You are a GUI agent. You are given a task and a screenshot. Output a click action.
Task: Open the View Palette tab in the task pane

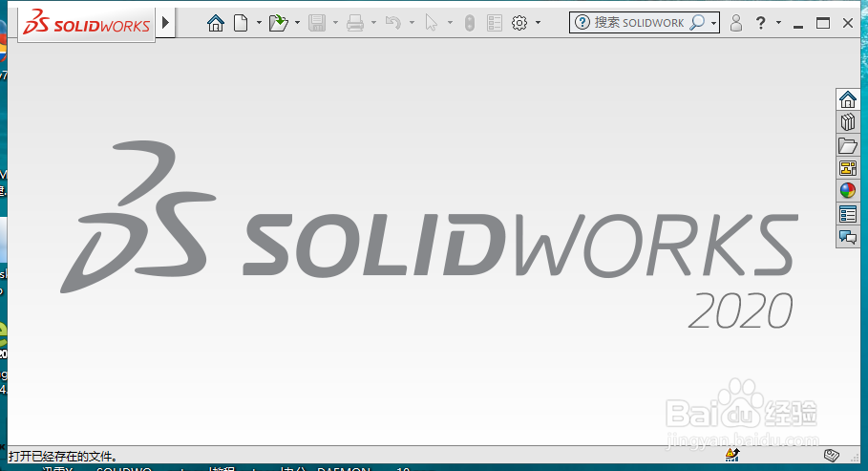point(848,168)
